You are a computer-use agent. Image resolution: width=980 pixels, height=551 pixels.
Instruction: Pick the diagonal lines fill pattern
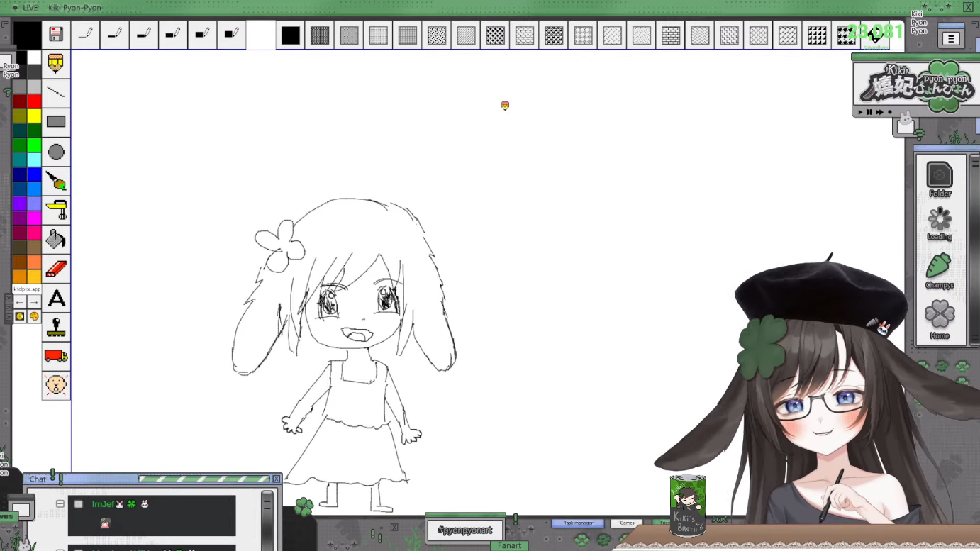coord(466,35)
